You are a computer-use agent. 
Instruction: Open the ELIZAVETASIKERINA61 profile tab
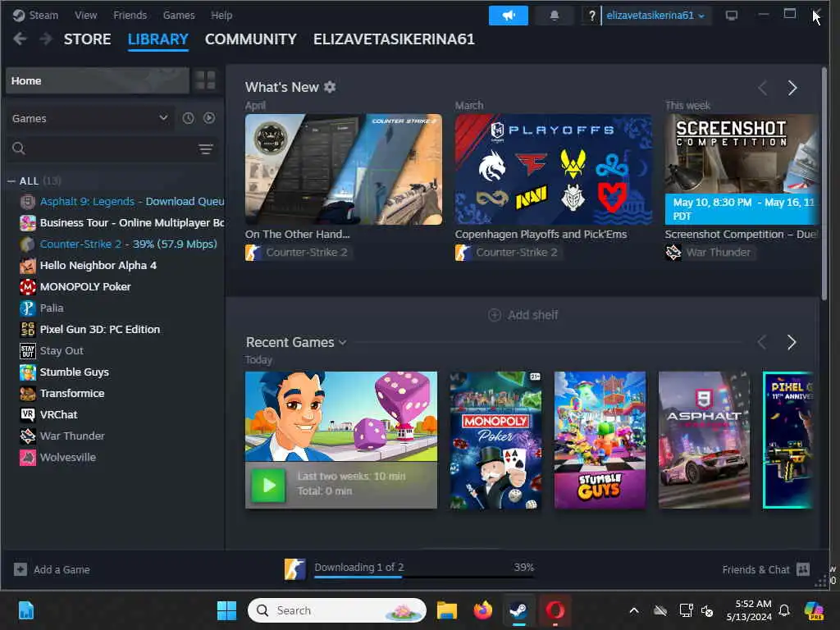point(394,39)
